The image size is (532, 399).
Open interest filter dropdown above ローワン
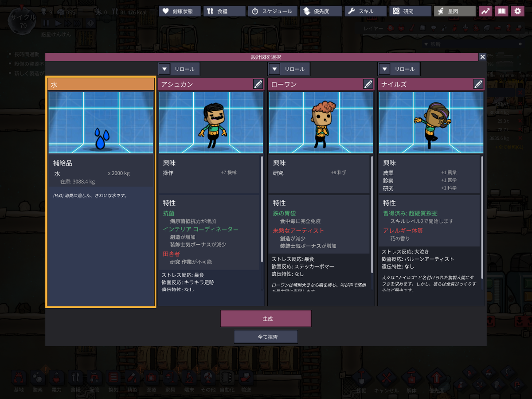click(x=274, y=69)
